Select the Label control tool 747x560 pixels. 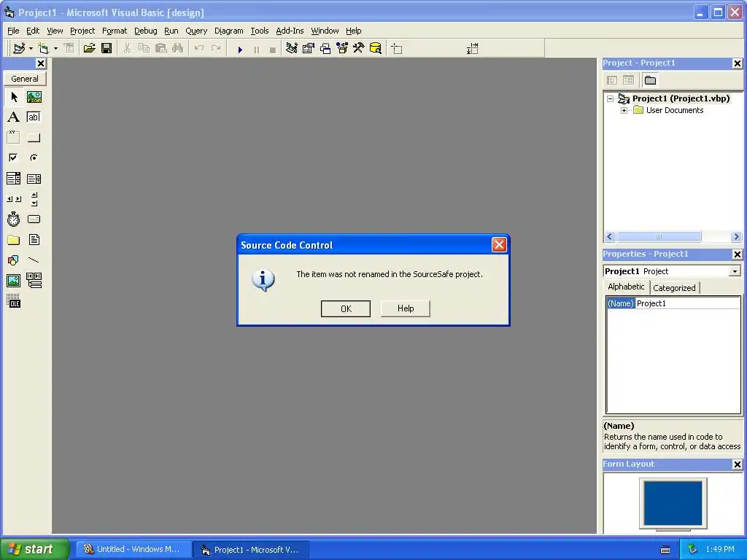[x=14, y=117]
